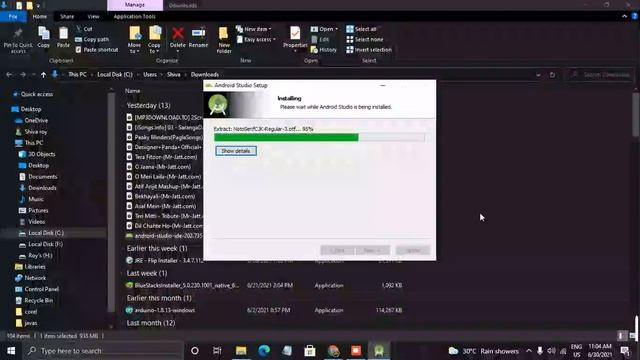Open Properties from the ribbon

click(x=295, y=38)
